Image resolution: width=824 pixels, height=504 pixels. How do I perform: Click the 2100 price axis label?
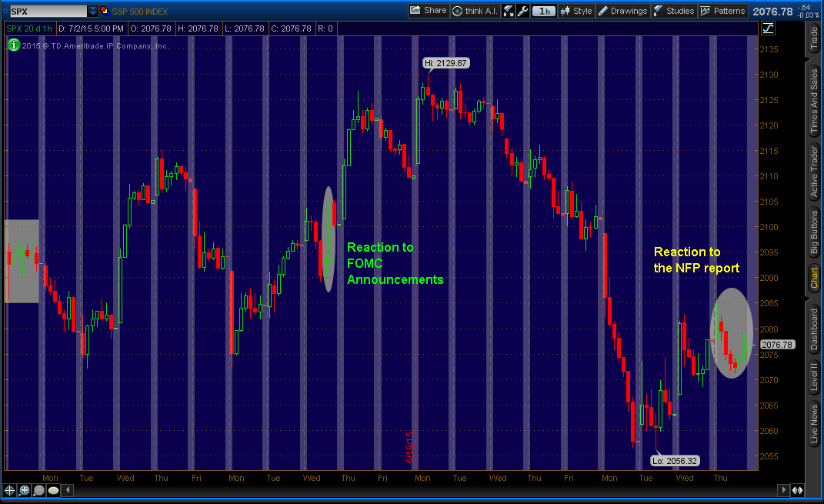(769, 227)
